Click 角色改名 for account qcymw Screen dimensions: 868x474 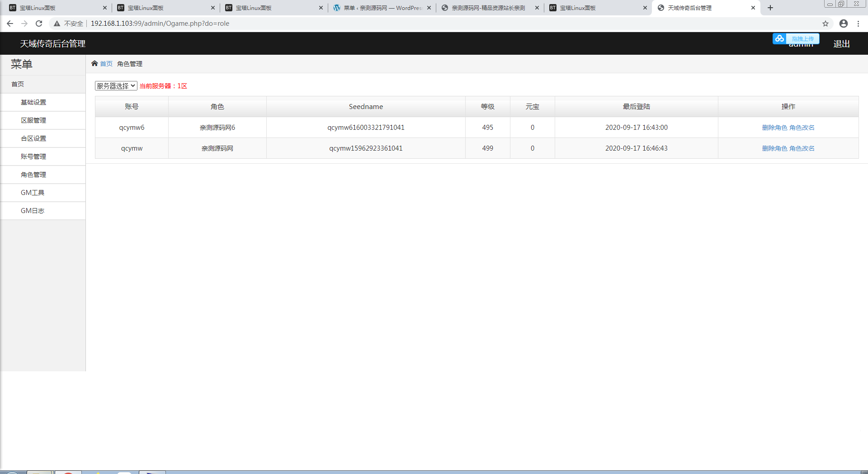point(802,148)
